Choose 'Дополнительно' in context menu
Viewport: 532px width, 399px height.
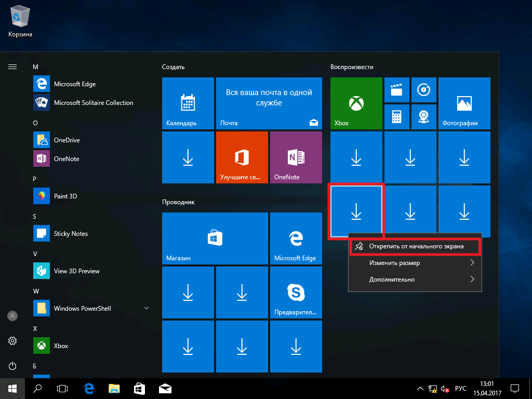coord(415,280)
